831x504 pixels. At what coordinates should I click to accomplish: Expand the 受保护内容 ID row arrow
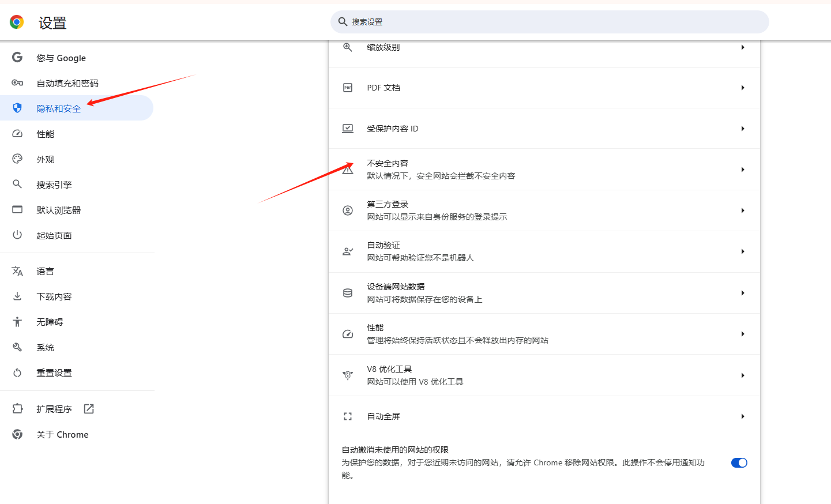click(743, 129)
